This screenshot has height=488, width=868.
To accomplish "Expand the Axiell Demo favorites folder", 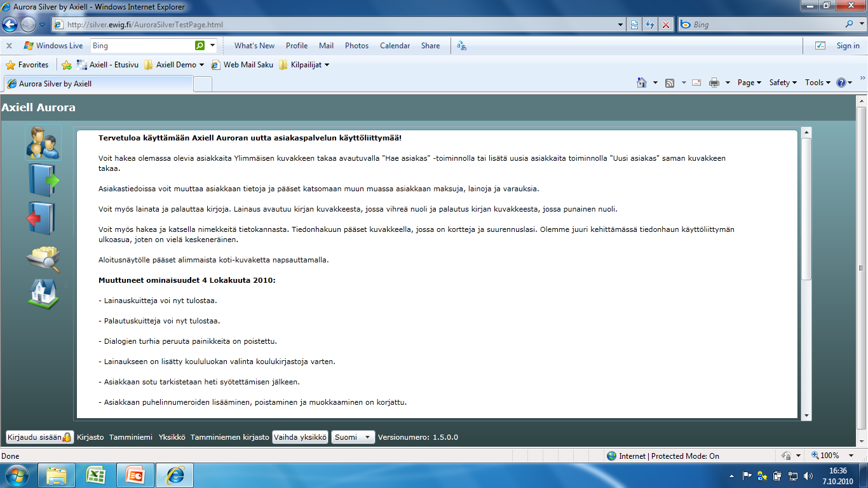I will 174,65.
